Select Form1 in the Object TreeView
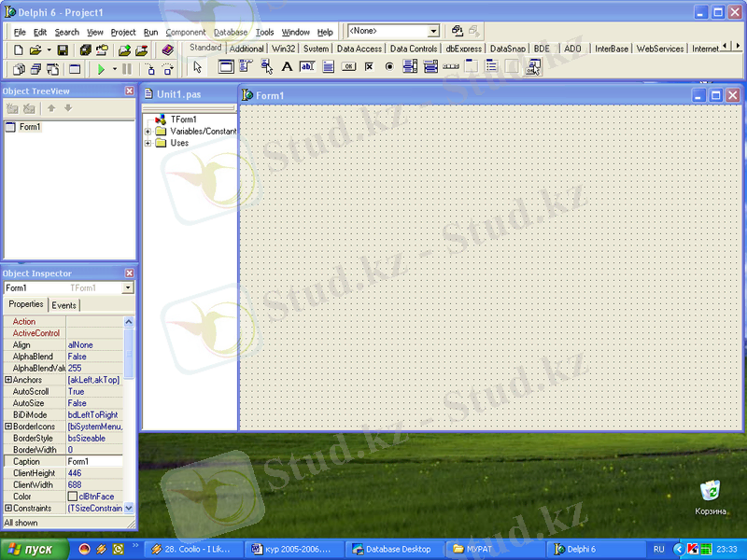 28,126
